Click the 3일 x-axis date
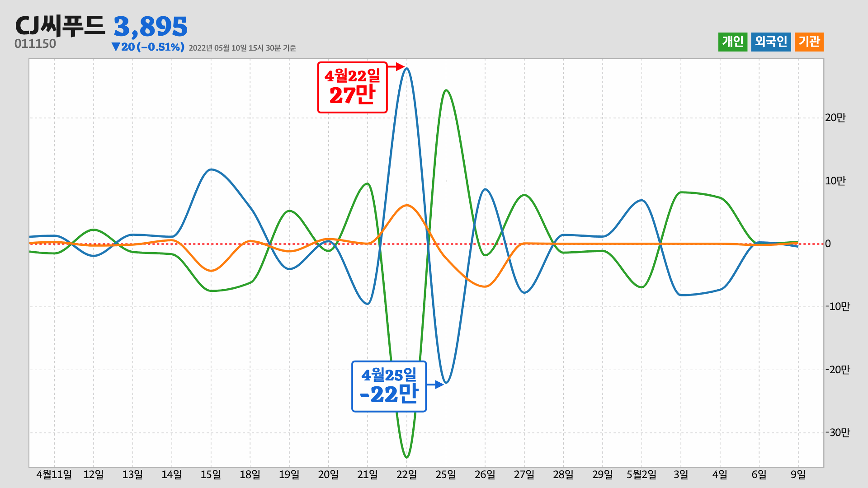 click(681, 475)
